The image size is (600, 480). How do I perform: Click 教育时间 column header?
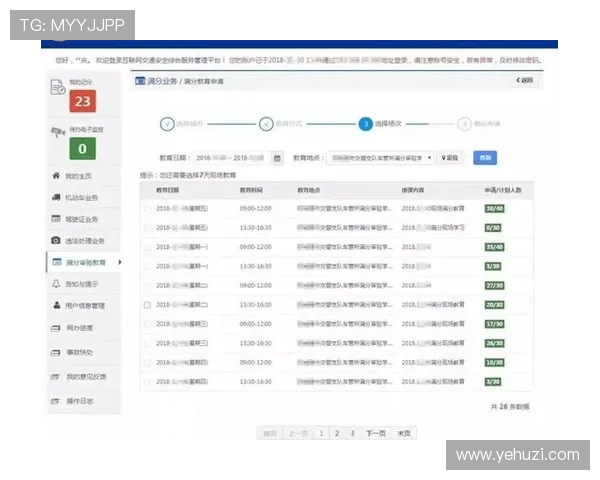tap(251, 190)
